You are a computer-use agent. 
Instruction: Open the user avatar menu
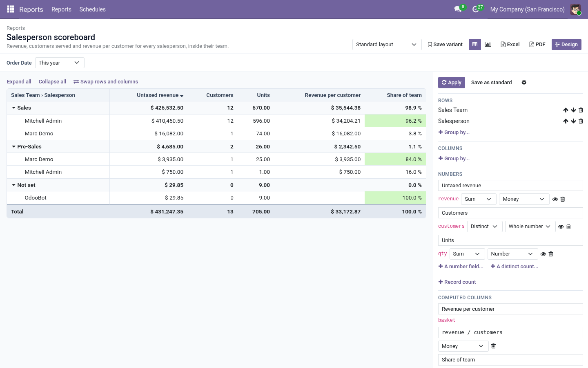575,9
